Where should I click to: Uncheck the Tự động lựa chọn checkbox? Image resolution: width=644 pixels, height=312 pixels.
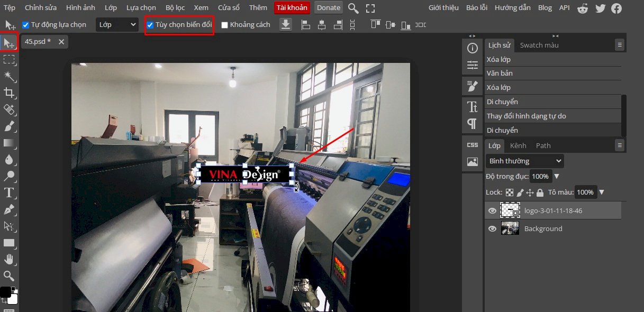pyautogui.click(x=26, y=25)
